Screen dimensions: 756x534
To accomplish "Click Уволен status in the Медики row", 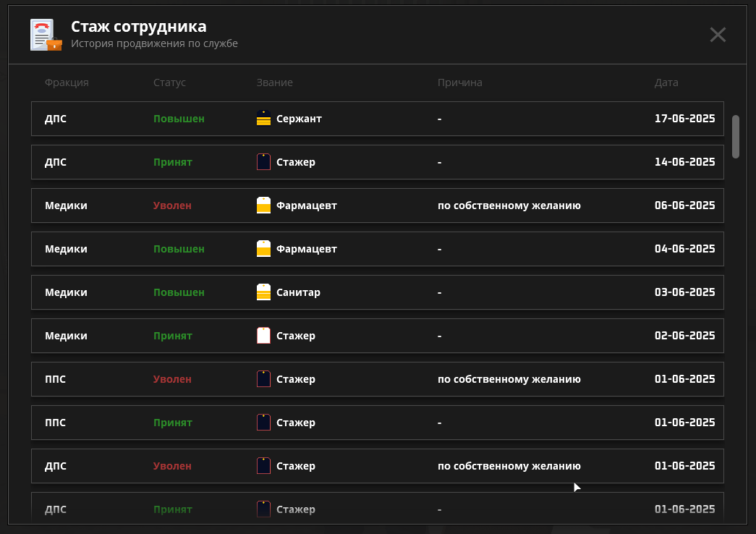I will click(x=172, y=205).
